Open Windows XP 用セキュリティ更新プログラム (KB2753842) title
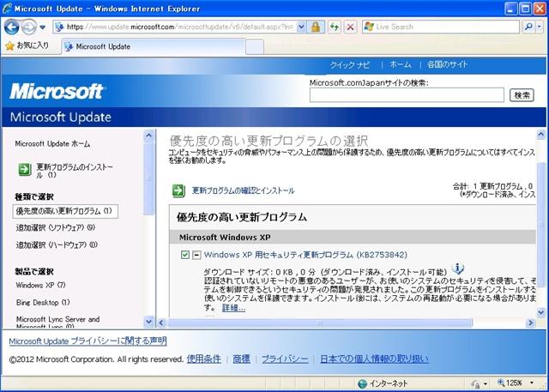 (x=305, y=255)
